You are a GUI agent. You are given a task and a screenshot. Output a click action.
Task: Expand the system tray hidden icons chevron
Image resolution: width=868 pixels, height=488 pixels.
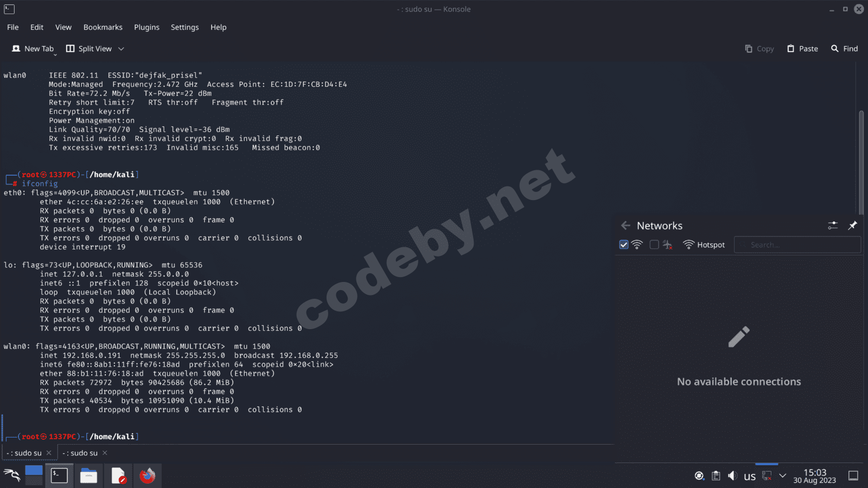783,476
